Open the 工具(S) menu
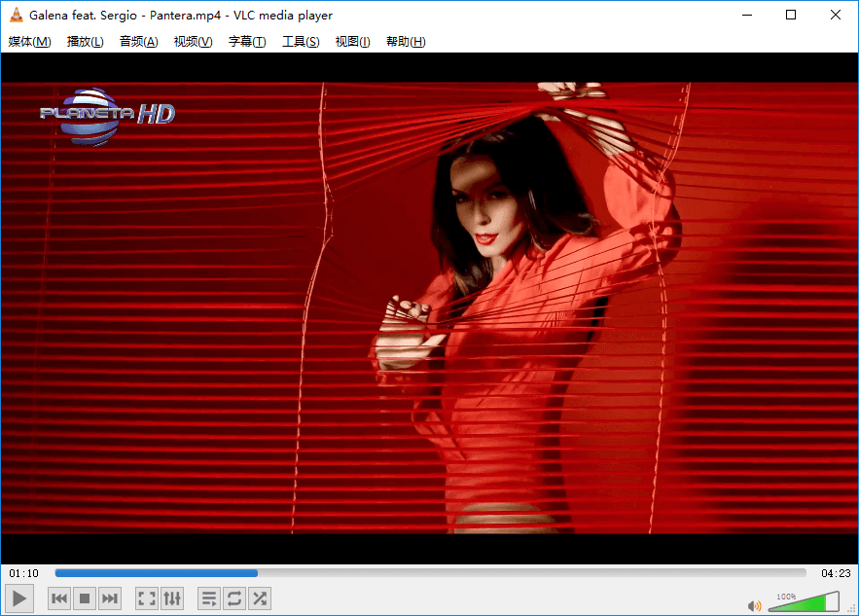This screenshot has width=859, height=616. [301, 42]
